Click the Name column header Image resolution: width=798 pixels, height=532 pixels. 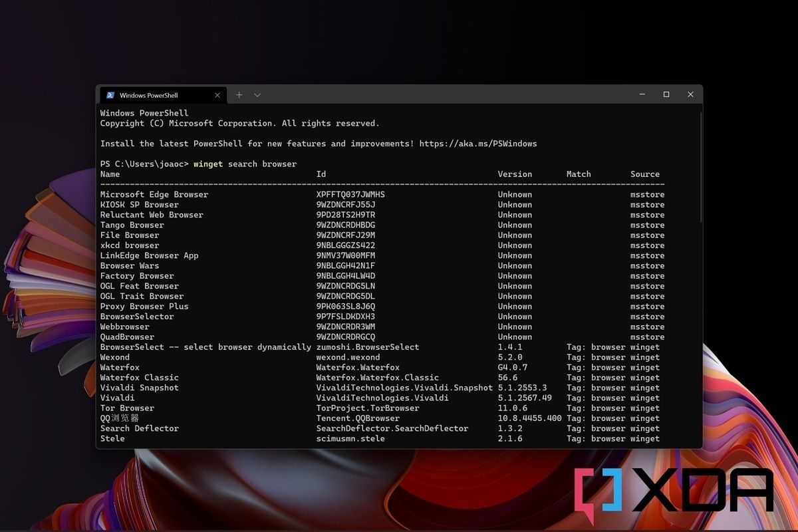(x=110, y=174)
